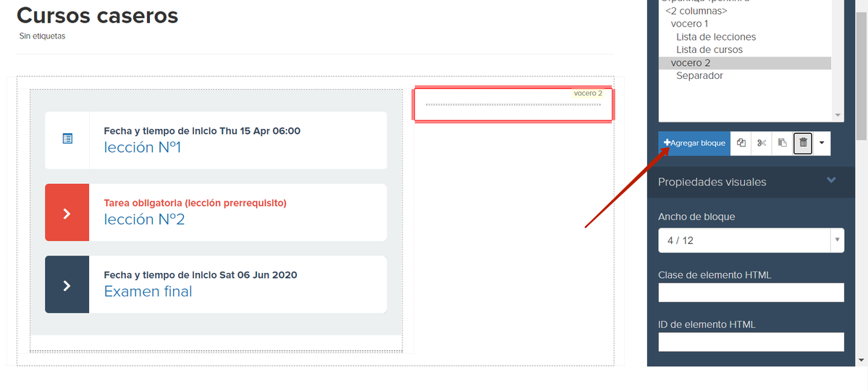
Task: Open the lección Nº1 link
Action: pyautogui.click(x=143, y=147)
